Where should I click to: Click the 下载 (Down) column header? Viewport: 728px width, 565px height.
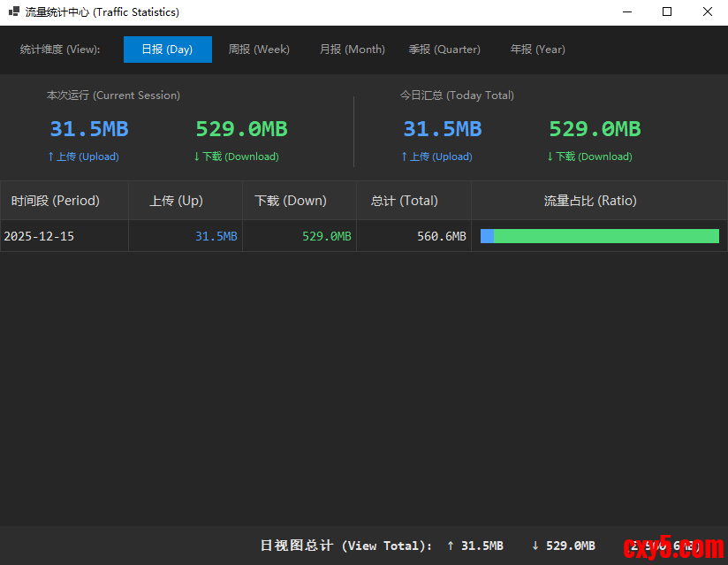(x=291, y=201)
